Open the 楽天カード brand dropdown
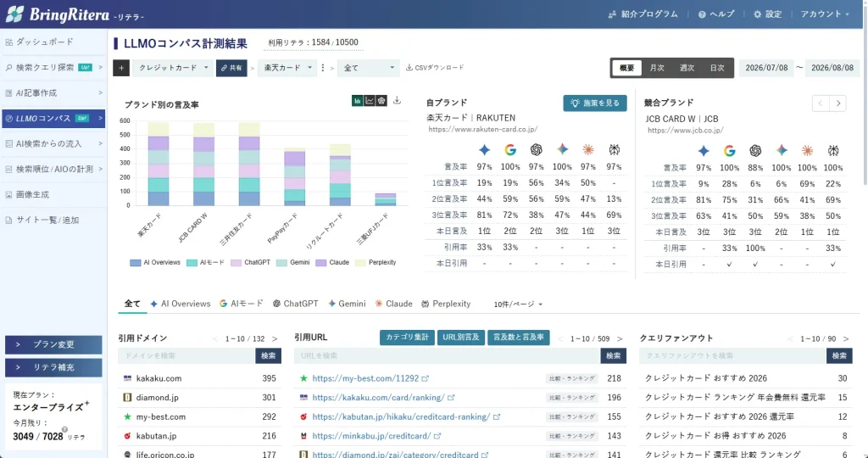This screenshot has height=458, width=868. pos(287,68)
